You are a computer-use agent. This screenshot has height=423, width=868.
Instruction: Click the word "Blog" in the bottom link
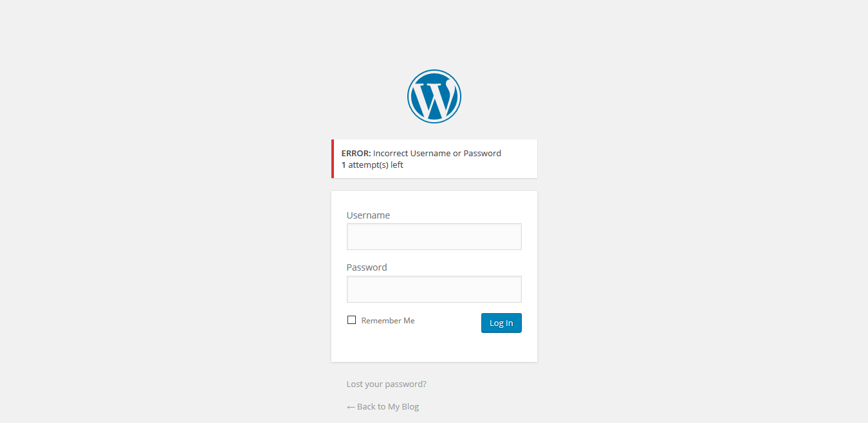[411, 407]
